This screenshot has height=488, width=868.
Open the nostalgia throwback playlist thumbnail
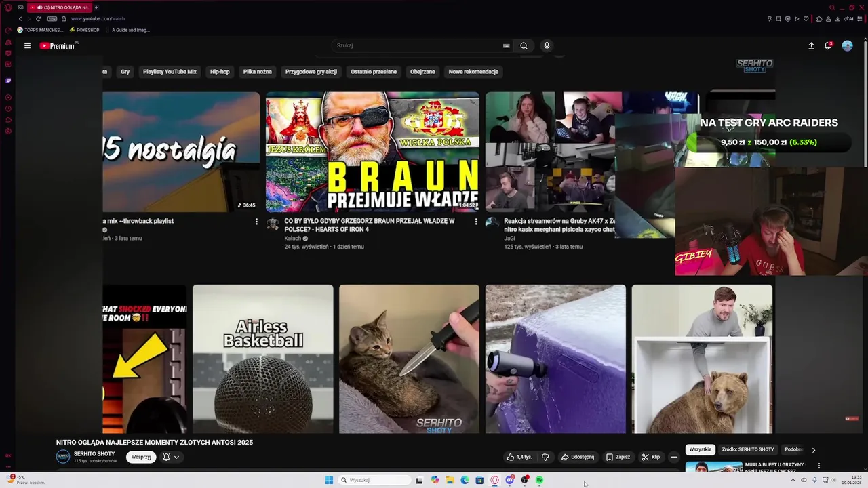point(181,152)
